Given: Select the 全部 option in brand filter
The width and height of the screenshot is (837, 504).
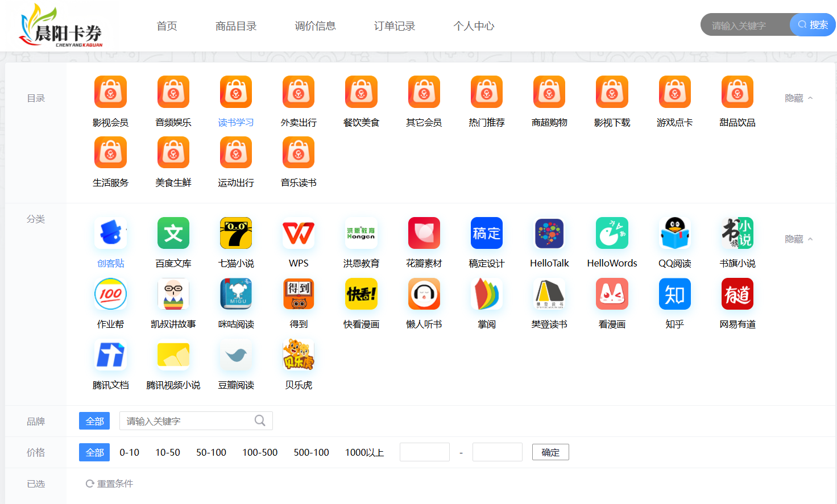Looking at the screenshot, I should pos(94,421).
